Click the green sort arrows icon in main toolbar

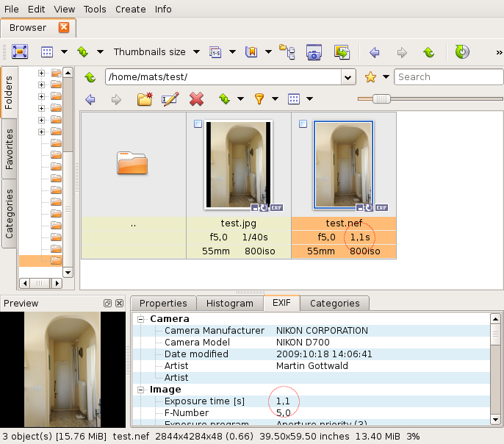coord(82,51)
